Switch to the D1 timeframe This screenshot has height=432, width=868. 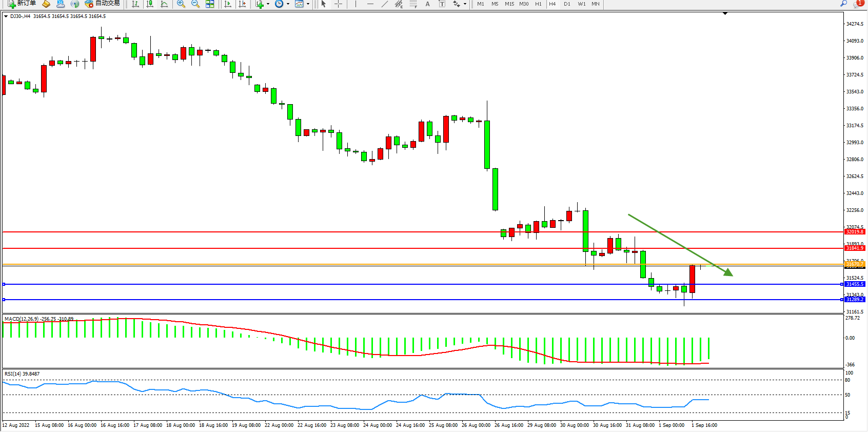pos(567,4)
